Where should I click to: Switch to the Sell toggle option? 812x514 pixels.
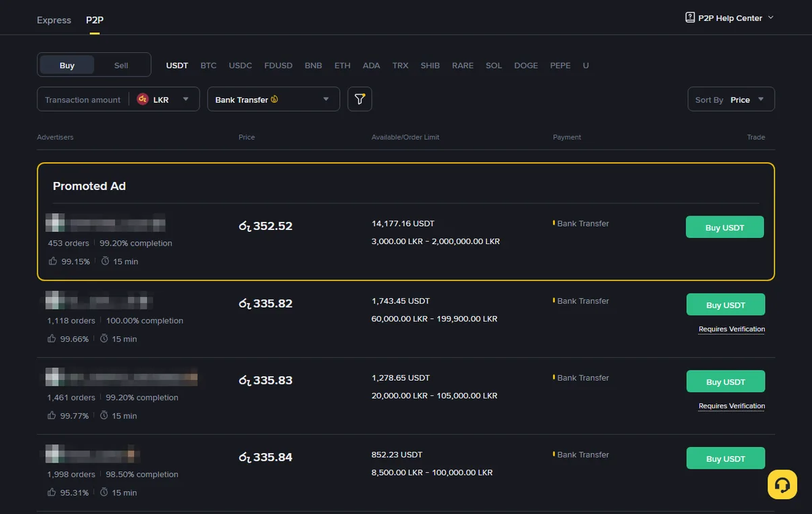121,66
